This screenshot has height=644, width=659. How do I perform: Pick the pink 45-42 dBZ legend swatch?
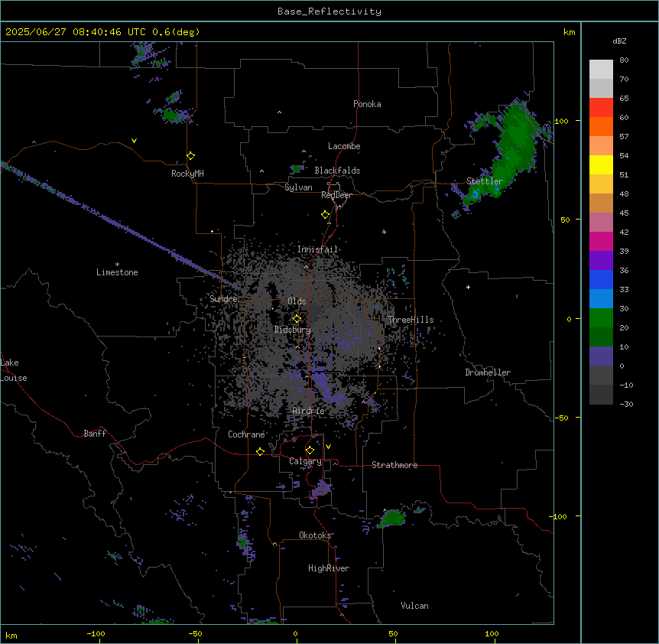pyautogui.click(x=601, y=222)
